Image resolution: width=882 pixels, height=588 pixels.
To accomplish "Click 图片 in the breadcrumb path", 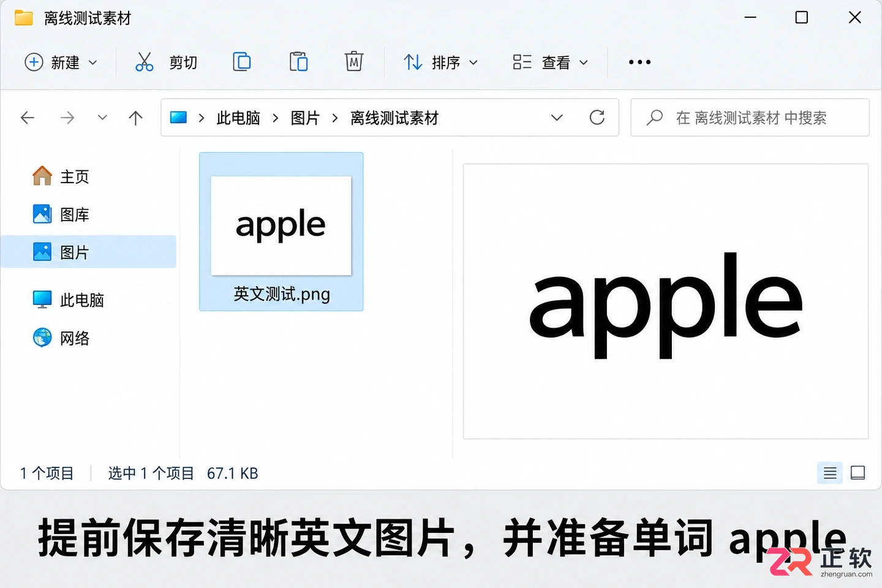I will tap(305, 118).
